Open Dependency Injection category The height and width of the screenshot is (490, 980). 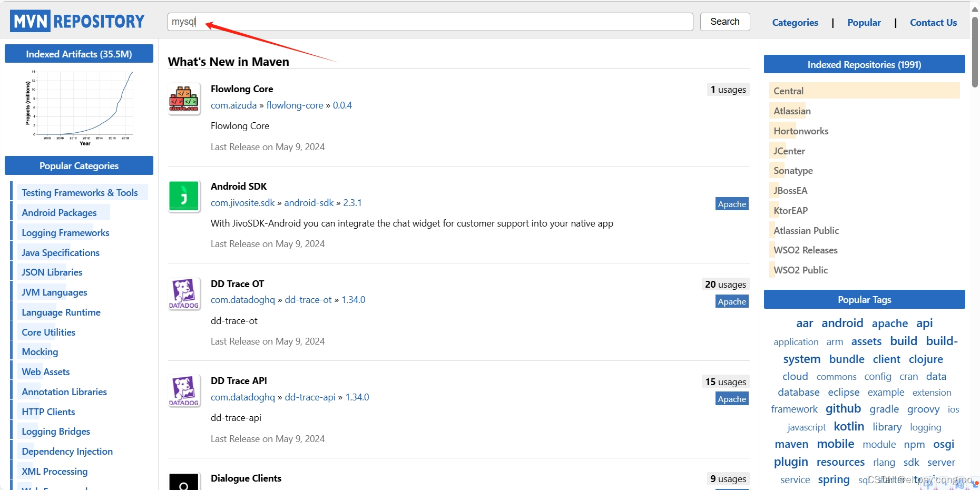[x=67, y=452]
